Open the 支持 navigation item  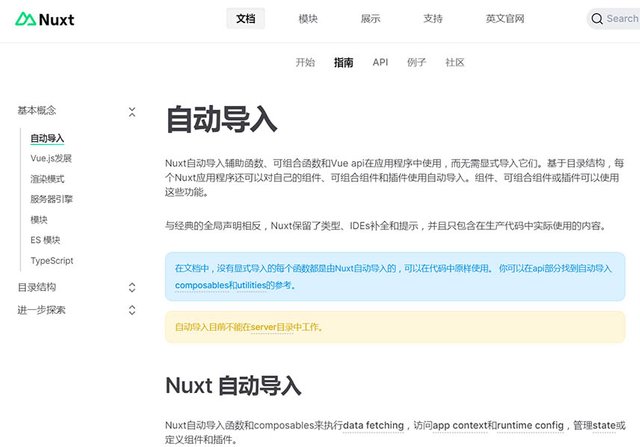(x=433, y=18)
